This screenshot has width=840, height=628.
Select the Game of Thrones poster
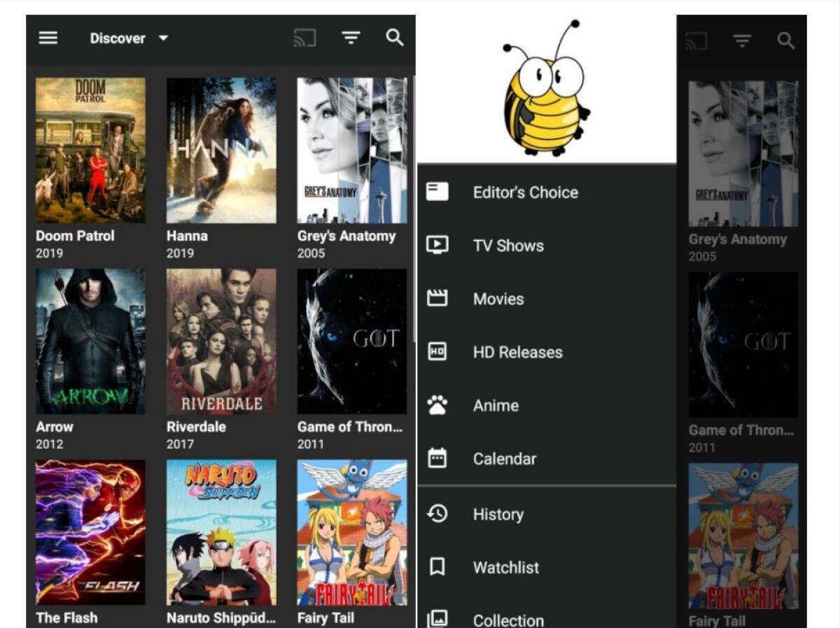click(352, 340)
